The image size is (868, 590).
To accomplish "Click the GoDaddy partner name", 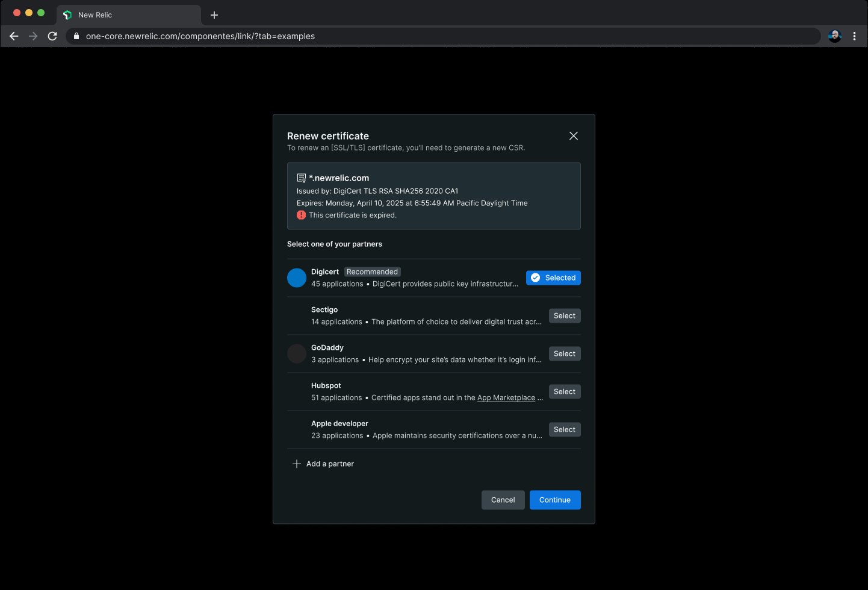I will tap(327, 347).
